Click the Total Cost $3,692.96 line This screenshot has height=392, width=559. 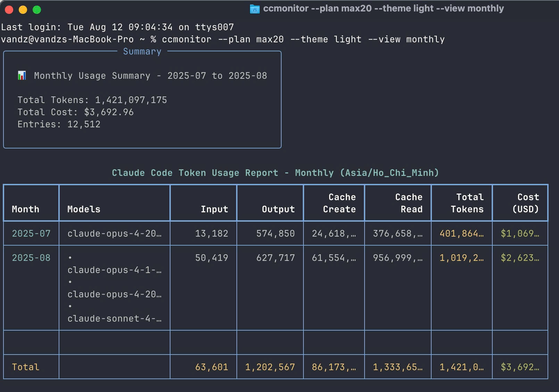click(x=75, y=112)
